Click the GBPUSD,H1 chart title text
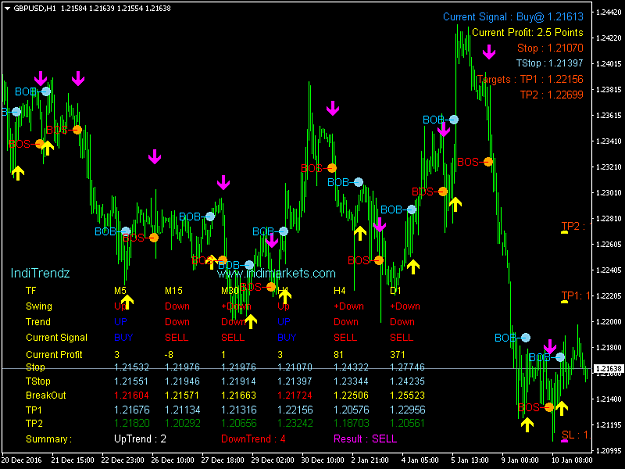 35,8
